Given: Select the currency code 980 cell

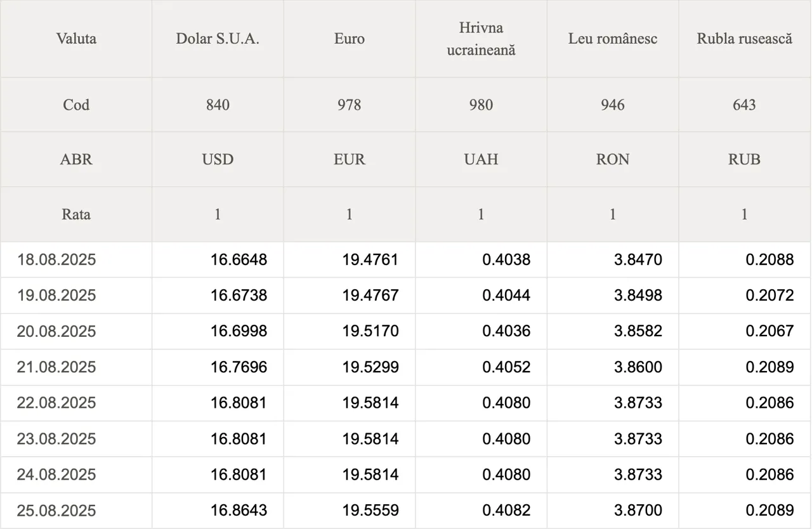Looking at the screenshot, I should coord(481,105).
